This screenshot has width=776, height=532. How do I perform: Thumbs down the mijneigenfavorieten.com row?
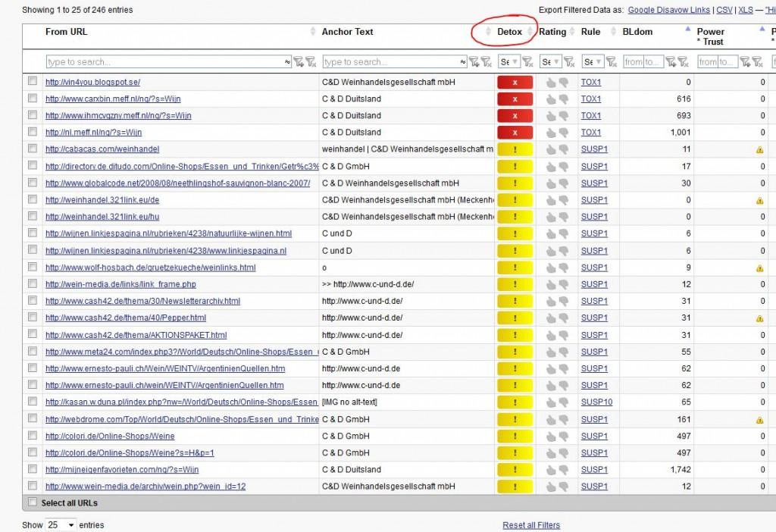tap(563, 470)
